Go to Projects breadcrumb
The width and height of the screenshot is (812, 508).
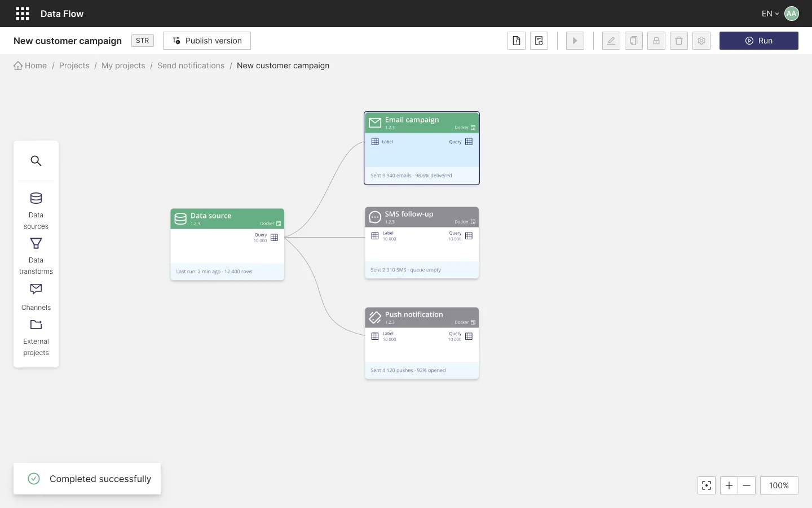point(74,65)
